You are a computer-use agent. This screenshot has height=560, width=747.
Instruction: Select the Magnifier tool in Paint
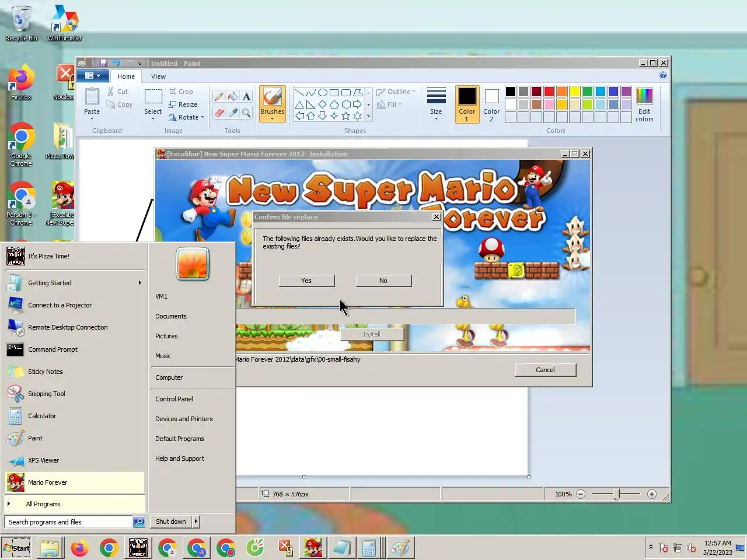pos(246,113)
